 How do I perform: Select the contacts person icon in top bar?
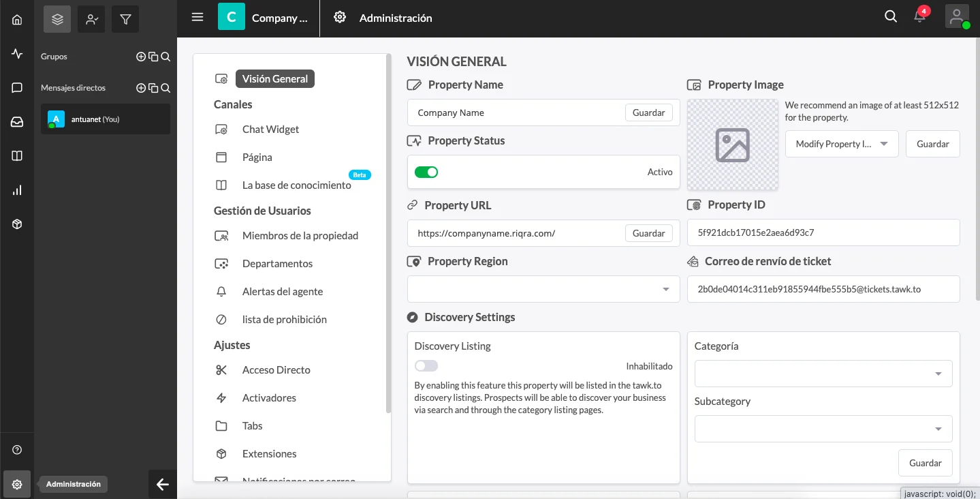point(91,20)
